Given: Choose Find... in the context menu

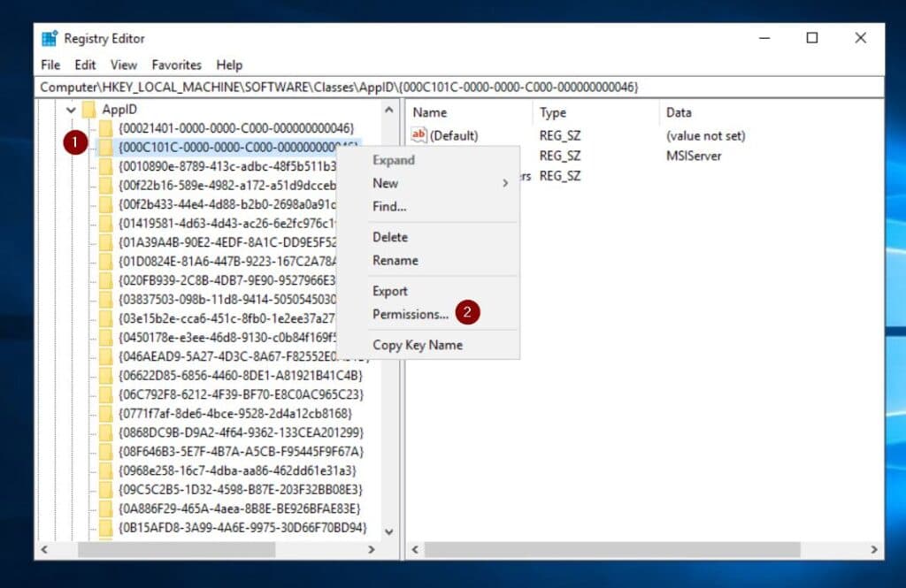Looking at the screenshot, I should tap(389, 206).
